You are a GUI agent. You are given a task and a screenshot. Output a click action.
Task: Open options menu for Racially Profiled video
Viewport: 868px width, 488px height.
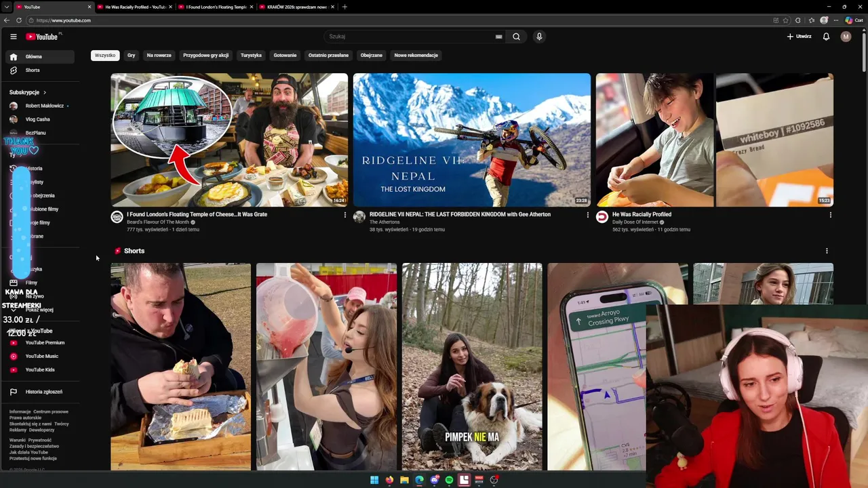(830, 215)
